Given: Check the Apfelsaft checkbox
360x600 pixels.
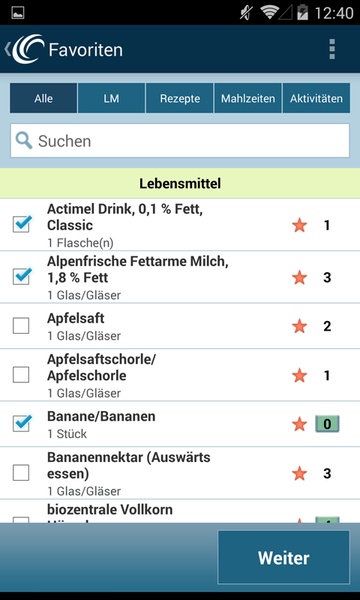Looking at the screenshot, I should coord(21,326).
